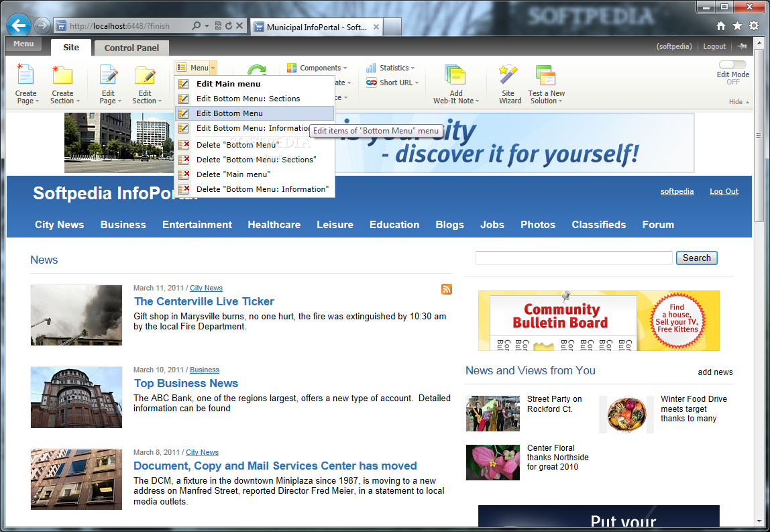Image resolution: width=770 pixels, height=532 pixels.
Task: Open the Edit Page dropdown arrow
Action: click(119, 101)
